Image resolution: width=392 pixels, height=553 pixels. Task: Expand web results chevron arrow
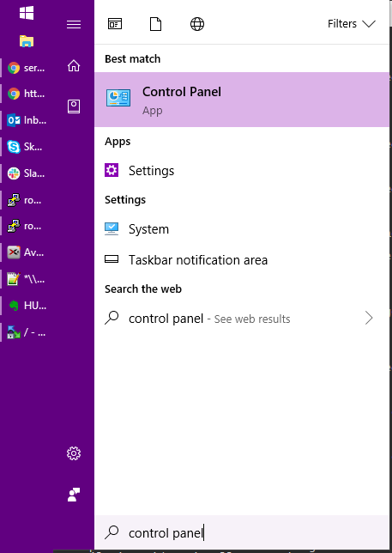coord(369,318)
